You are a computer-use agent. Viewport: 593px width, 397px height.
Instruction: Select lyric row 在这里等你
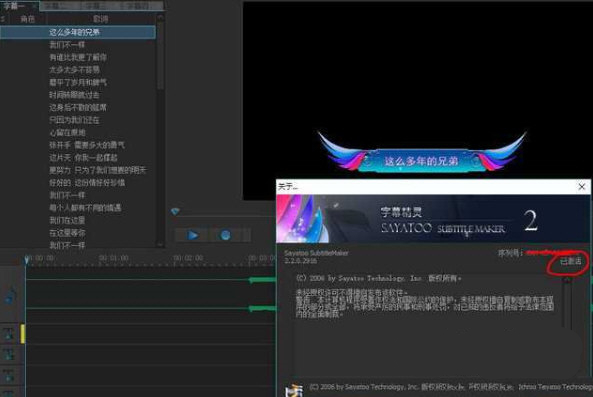click(78, 233)
